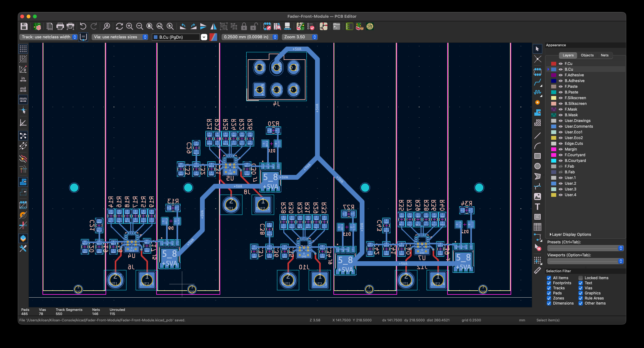Expand Layer Display Options section
This screenshot has width=644, height=348.
(x=570, y=235)
